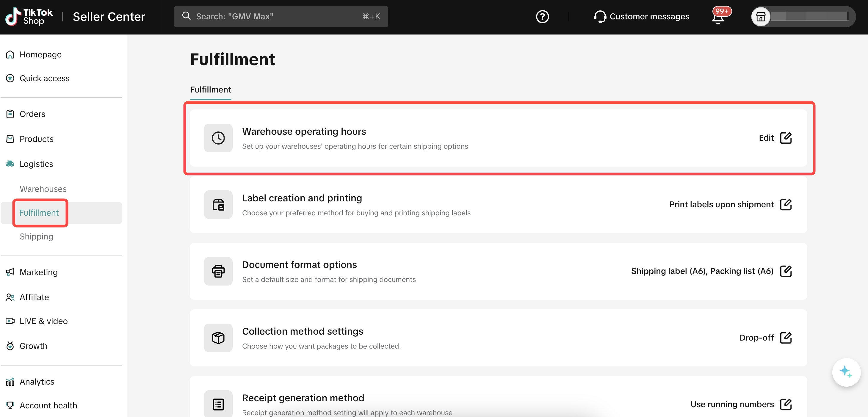Go to Shipping in the sidebar

click(x=36, y=236)
